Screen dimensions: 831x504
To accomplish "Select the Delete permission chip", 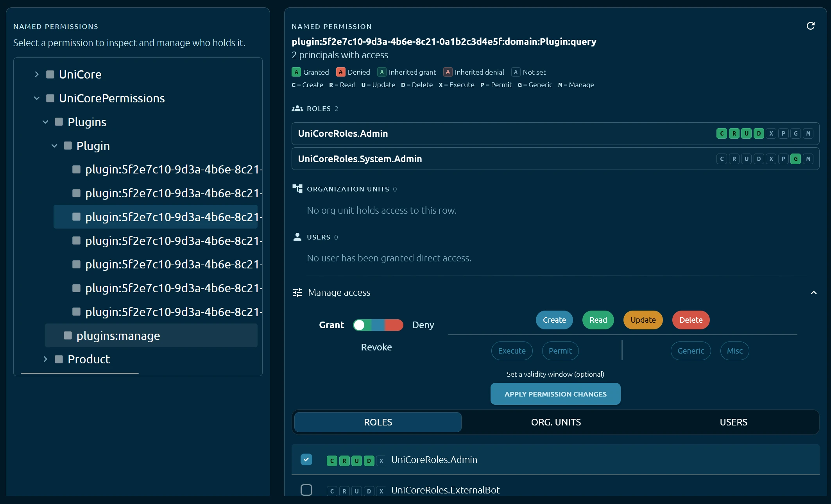I will pyautogui.click(x=691, y=320).
